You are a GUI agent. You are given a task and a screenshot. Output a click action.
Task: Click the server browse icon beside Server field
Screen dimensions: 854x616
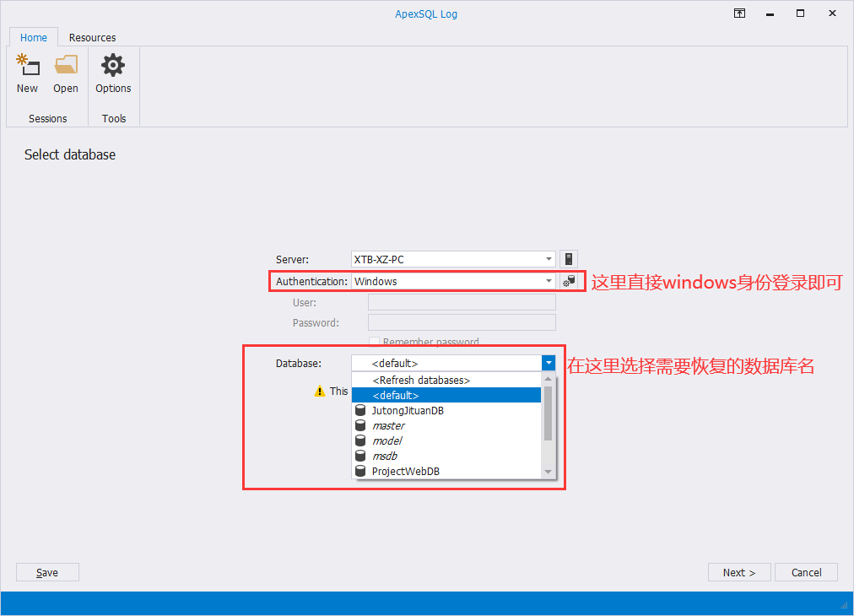pyautogui.click(x=568, y=259)
